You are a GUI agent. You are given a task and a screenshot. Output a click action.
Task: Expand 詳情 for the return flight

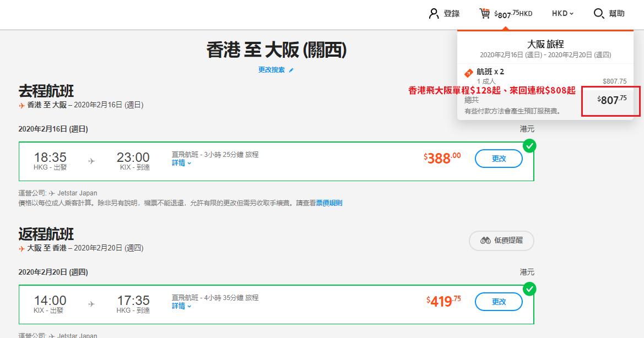click(x=182, y=306)
